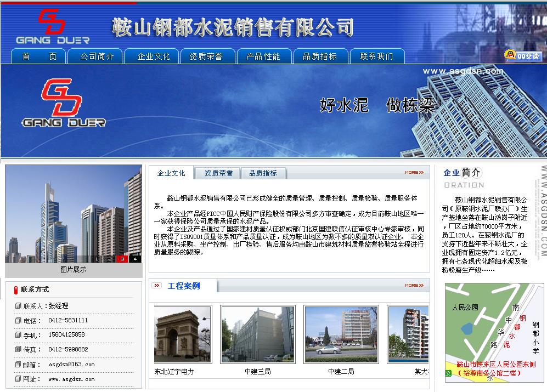
Task: Click the phone icon next to 电话
Action: [18, 321]
